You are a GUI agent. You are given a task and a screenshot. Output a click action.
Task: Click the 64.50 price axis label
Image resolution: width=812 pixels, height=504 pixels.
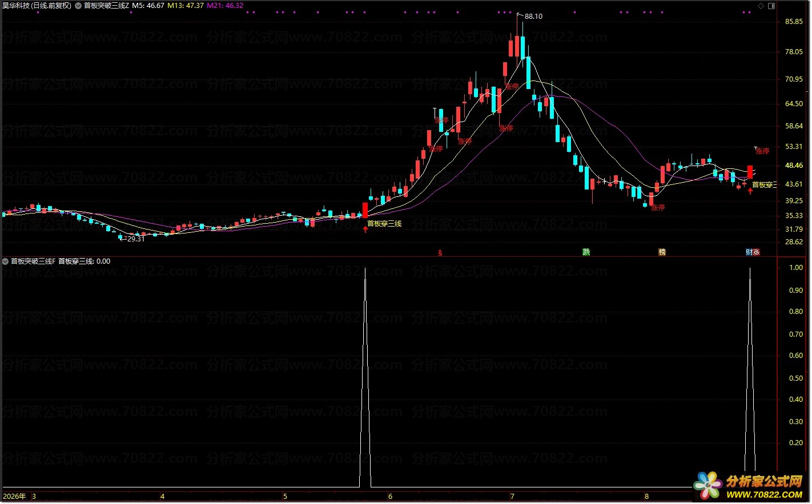tap(794, 104)
